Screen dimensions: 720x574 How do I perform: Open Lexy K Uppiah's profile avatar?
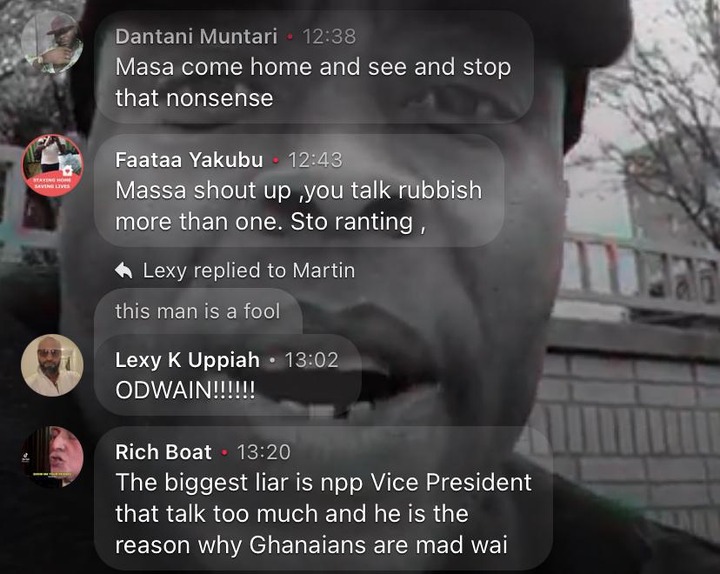pos(52,366)
